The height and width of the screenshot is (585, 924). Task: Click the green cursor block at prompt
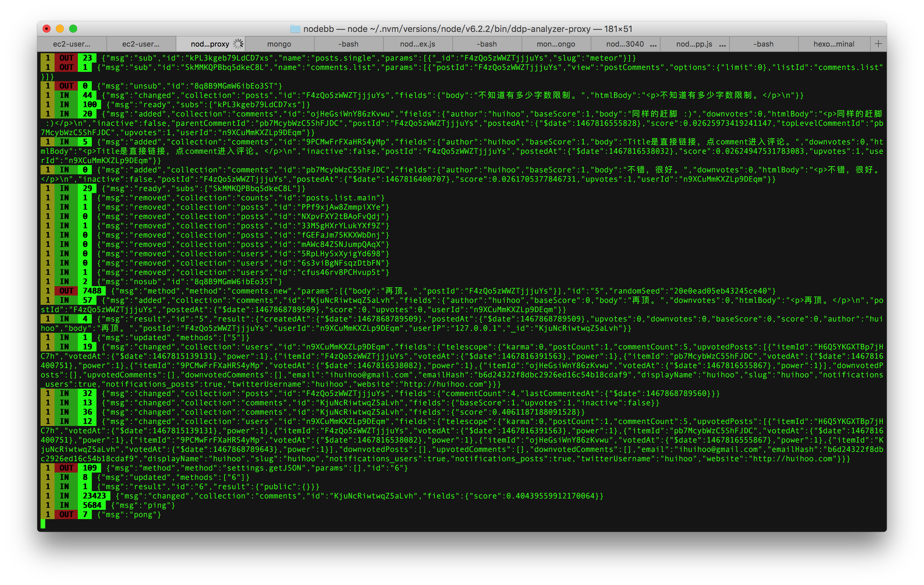point(43,523)
